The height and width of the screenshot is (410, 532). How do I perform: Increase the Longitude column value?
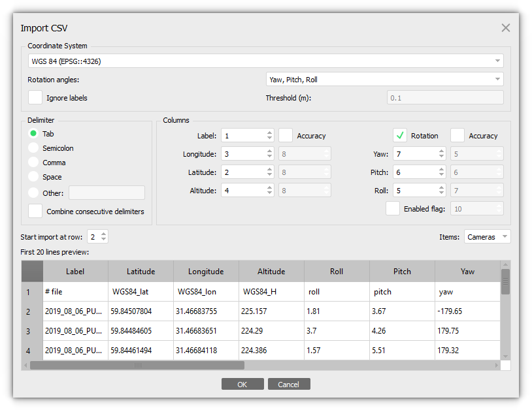270,151
